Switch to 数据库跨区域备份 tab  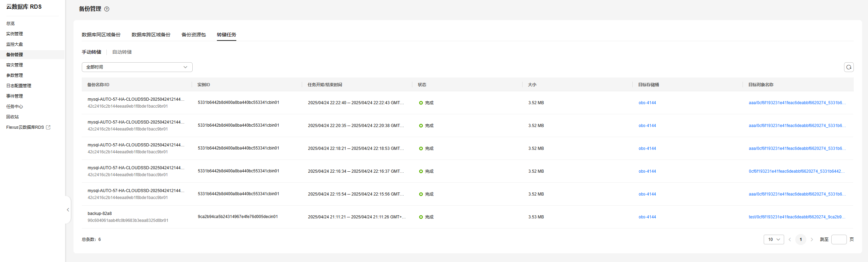click(x=151, y=35)
